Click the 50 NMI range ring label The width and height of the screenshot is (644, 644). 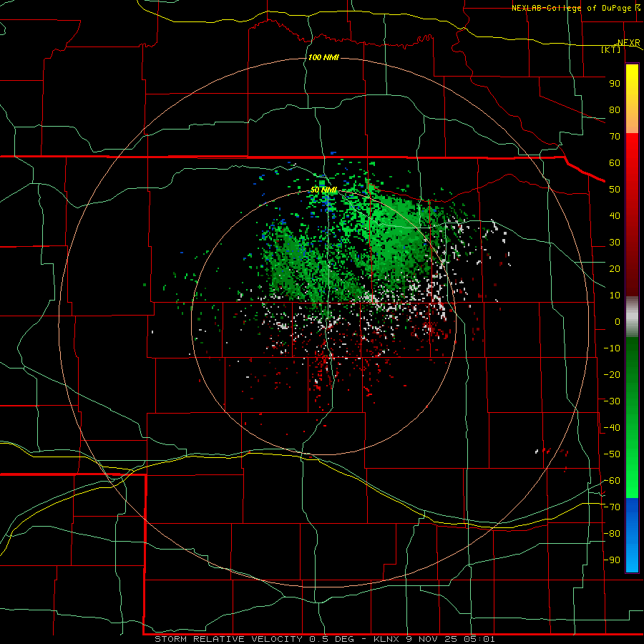click(x=323, y=190)
